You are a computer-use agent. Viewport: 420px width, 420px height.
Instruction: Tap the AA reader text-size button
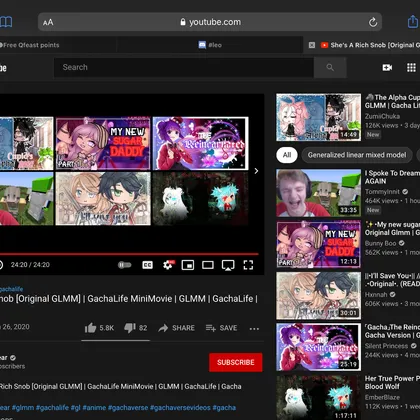point(48,22)
